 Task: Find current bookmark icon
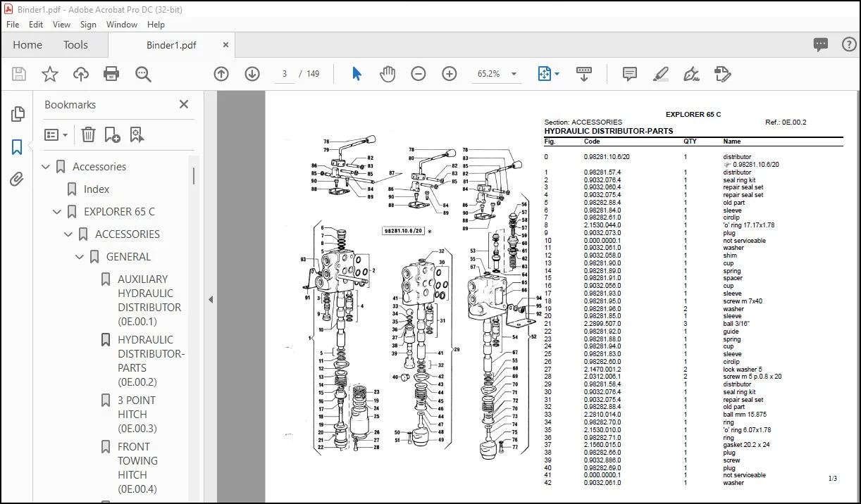click(x=137, y=134)
